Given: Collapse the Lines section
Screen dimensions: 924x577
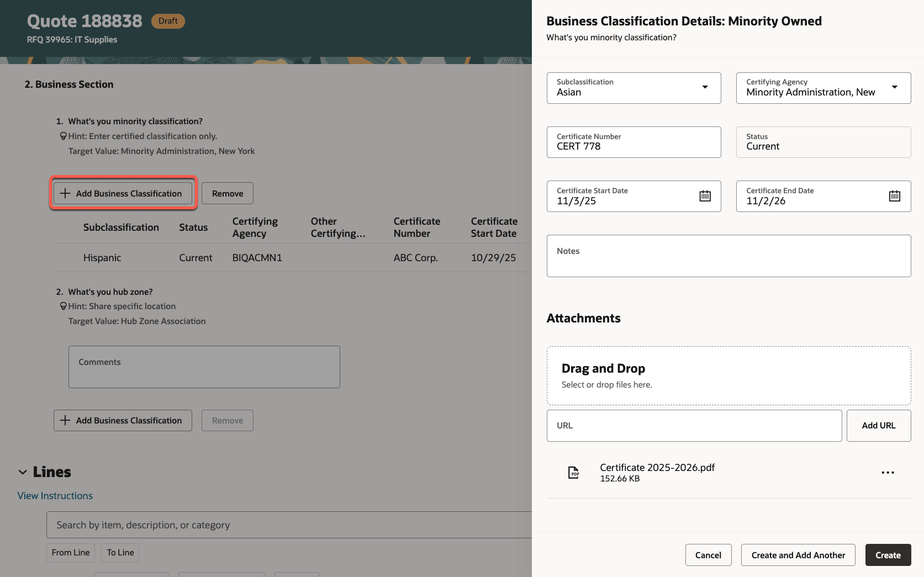Looking at the screenshot, I should (22, 472).
